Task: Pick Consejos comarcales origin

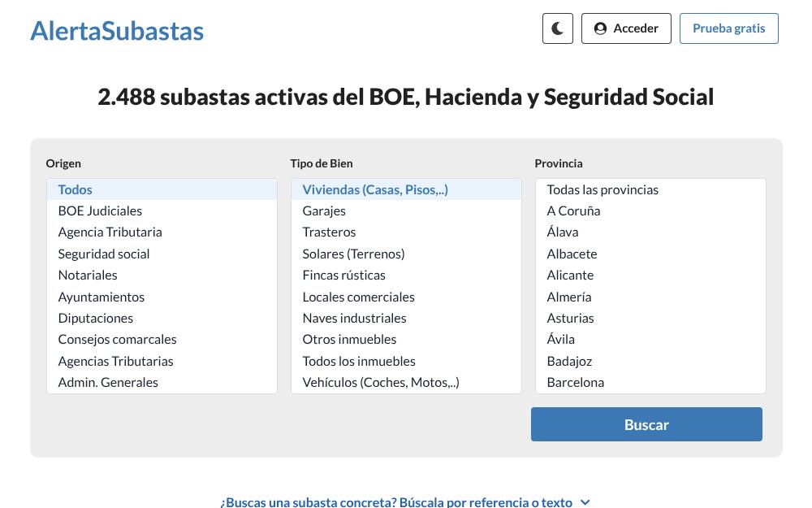Action: [x=162, y=340]
